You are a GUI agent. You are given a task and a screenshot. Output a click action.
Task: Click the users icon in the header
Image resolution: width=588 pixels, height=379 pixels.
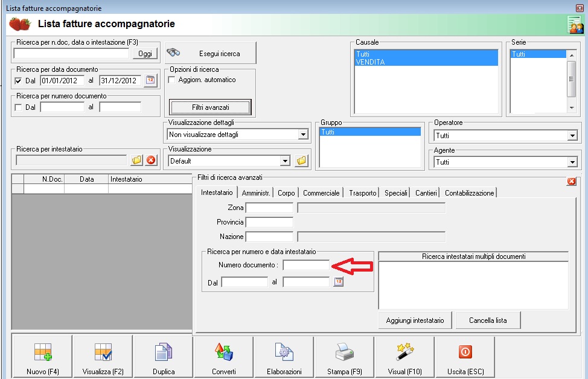[576, 25]
